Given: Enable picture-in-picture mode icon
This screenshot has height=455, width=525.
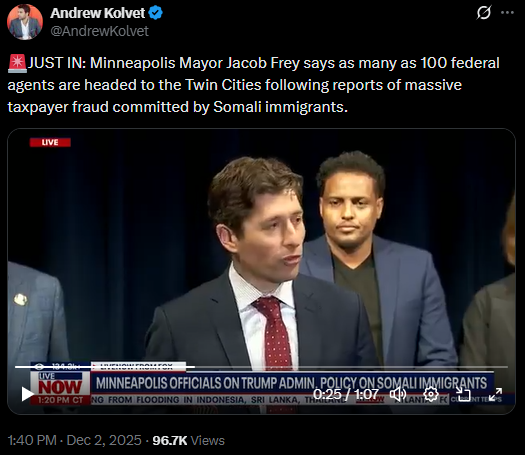Looking at the screenshot, I should coord(463,394).
